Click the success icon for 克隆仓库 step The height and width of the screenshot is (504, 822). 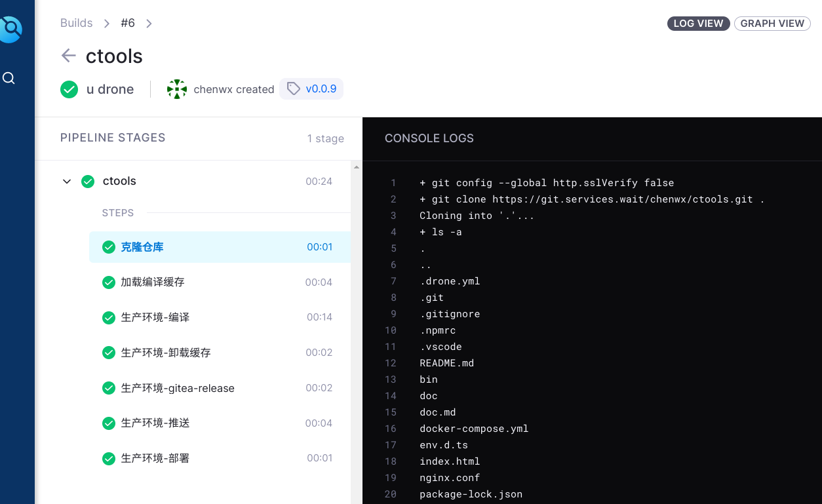click(109, 247)
